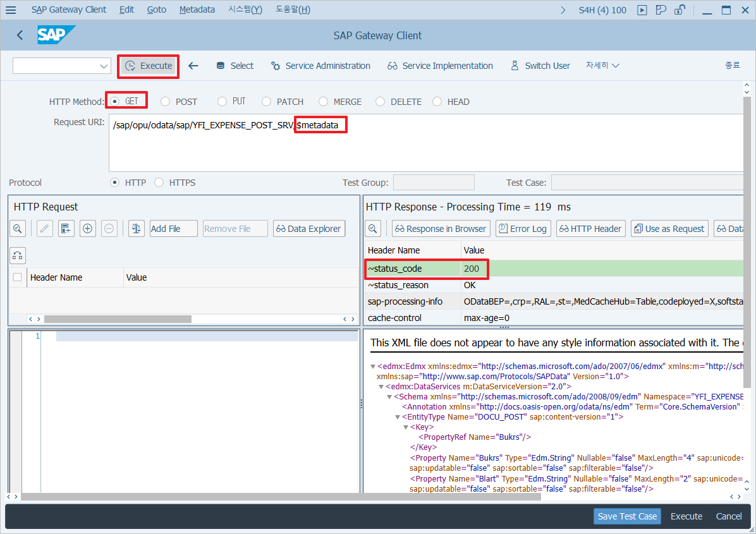Screen dimensions: 756x534
Task: Click inside the Request URI field
Action: pyautogui.click(x=426, y=143)
